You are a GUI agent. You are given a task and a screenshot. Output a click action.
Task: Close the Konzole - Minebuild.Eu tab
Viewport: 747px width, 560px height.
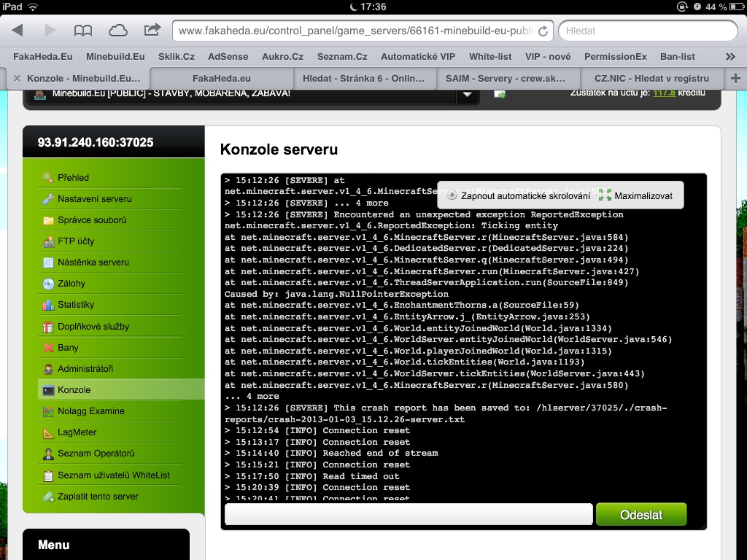click(x=17, y=79)
